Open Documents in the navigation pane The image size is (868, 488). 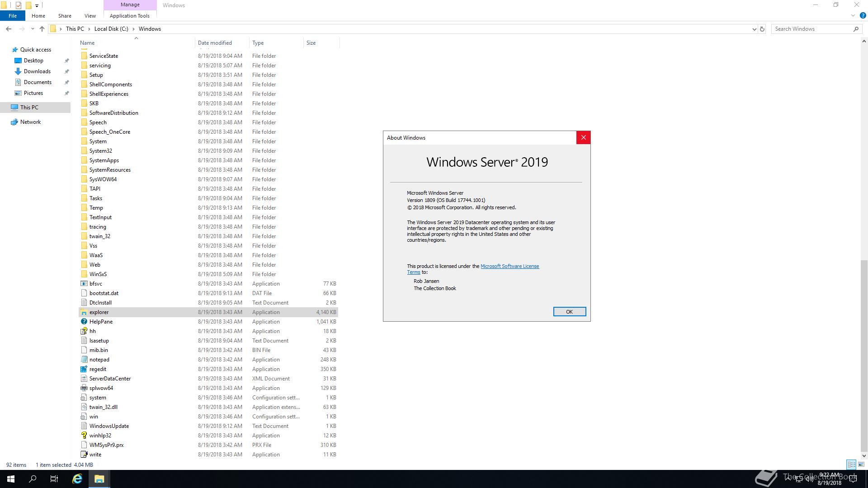click(x=38, y=82)
